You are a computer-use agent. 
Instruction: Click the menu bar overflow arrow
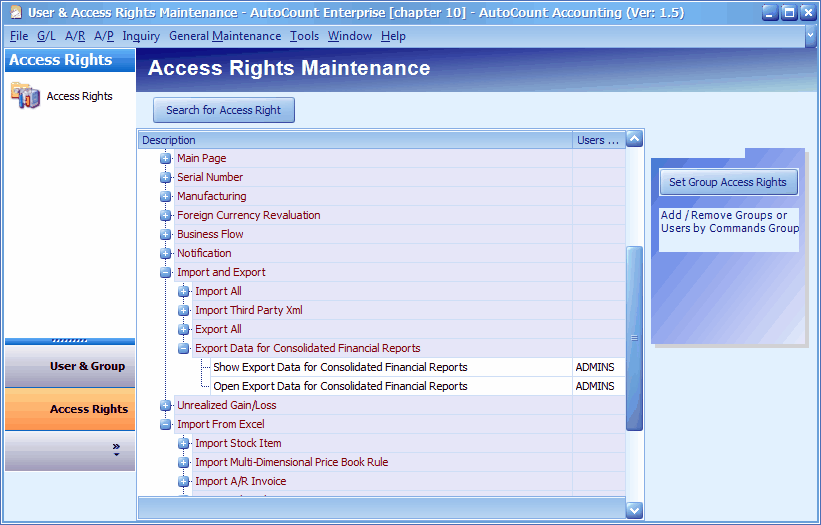tap(811, 36)
